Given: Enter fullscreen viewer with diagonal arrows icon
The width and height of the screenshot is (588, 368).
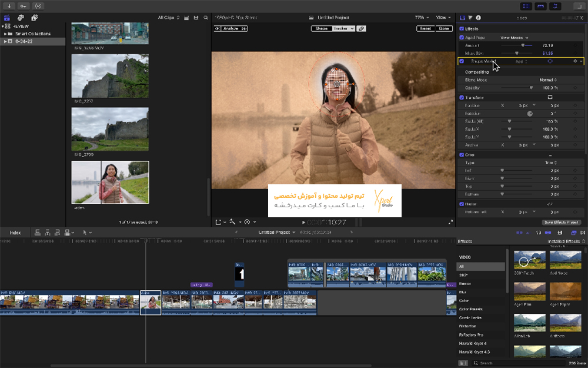Looking at the screenshot, I should click(x=450, y=223).
